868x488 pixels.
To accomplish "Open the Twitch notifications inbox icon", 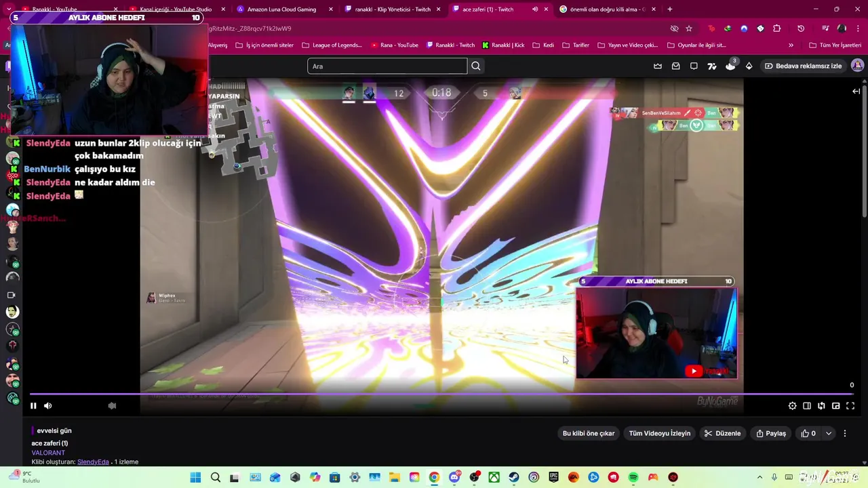I will tap(676, 66).
